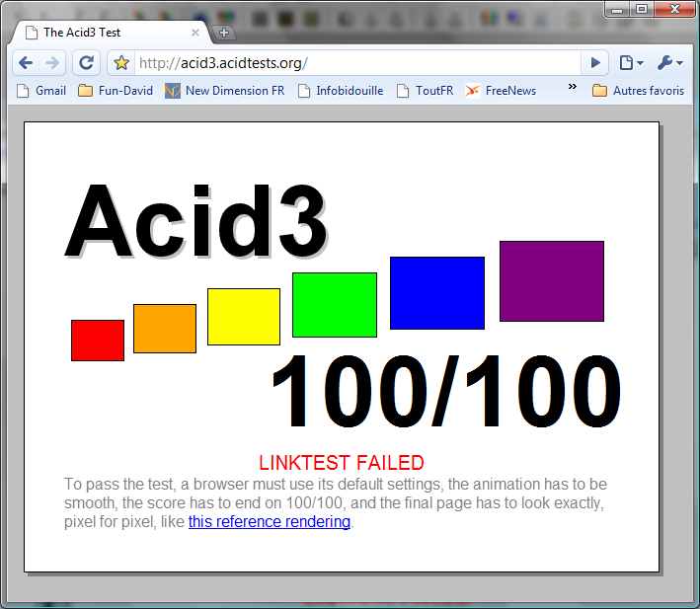The image size is (700, 609).
Task: Follow the 'this reference rendering' link
Action: click(269, 522)
